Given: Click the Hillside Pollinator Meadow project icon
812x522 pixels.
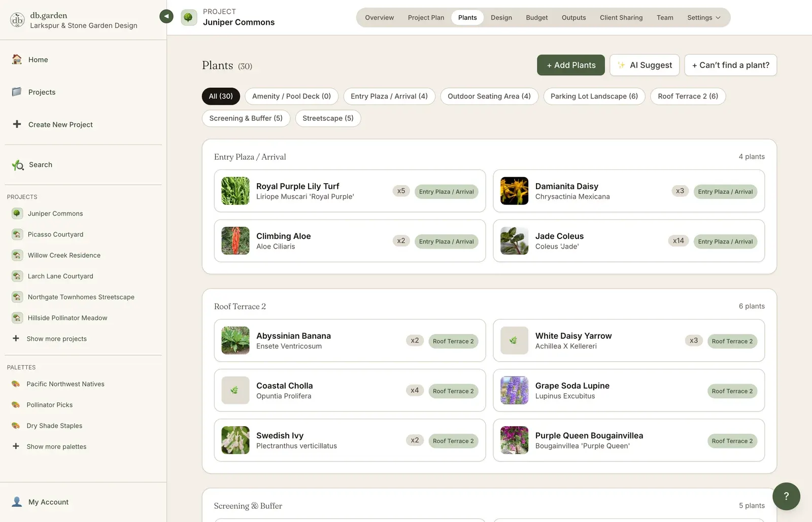Looking at the screenshot, I should pyautogui.click(x=17, y=318).
